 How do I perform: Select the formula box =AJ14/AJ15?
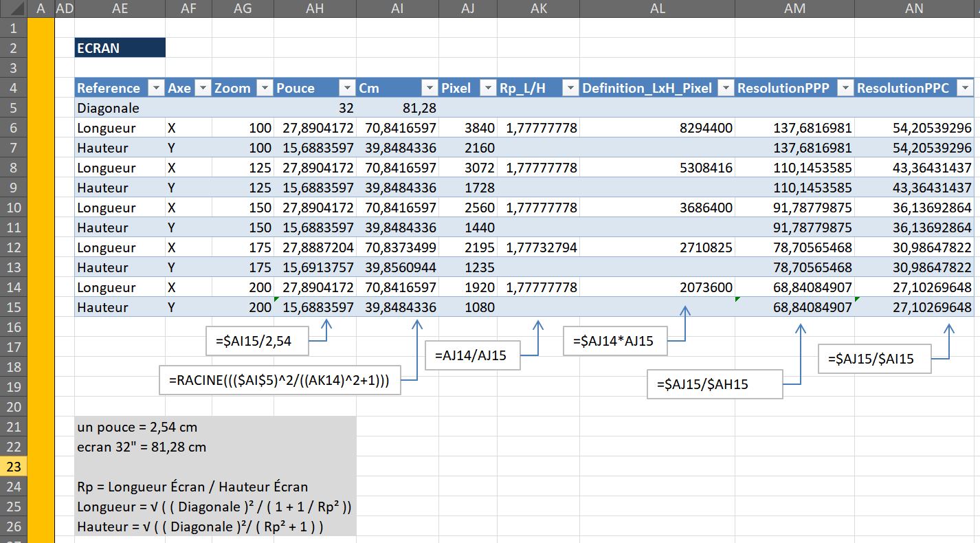pos(472,355)
